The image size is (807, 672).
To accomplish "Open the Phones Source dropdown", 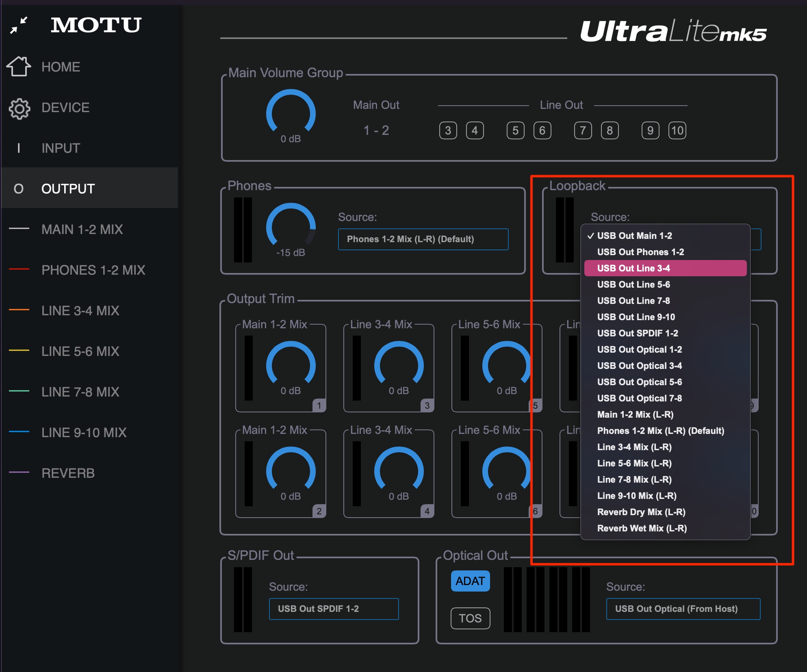I will click(423, 239).
